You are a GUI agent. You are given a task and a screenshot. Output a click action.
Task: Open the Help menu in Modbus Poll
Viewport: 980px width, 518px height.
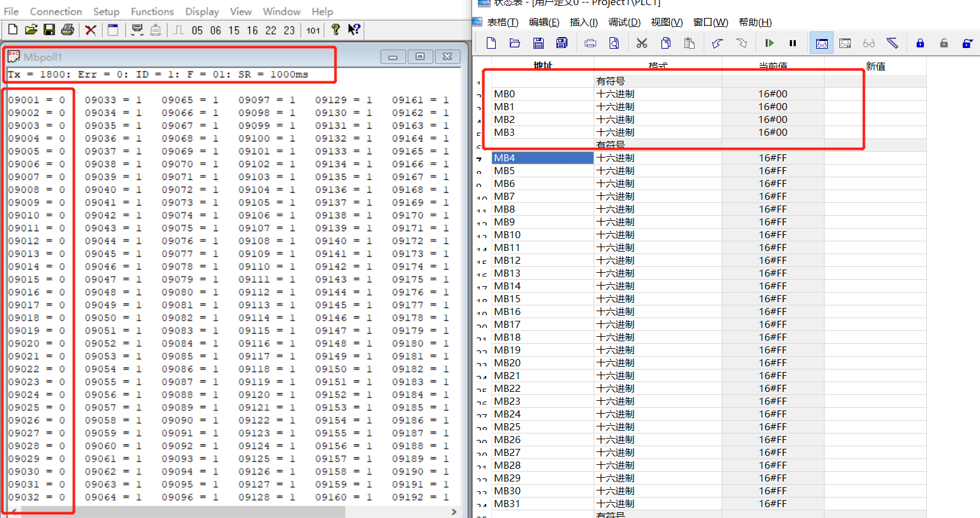[322, 12]
